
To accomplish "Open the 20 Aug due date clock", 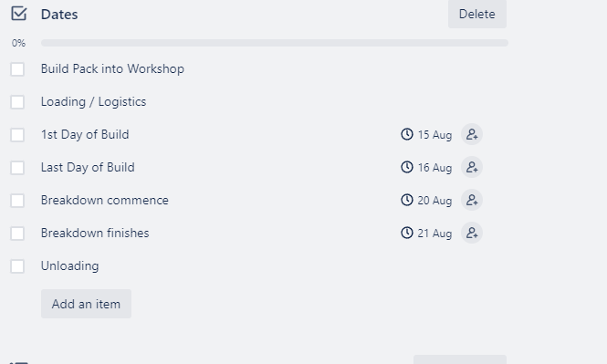I will pos(407,200).
